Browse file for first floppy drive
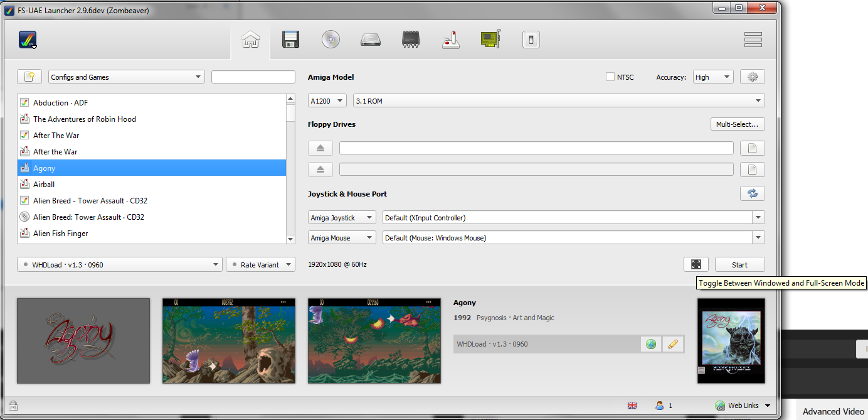This screenshot has height=420, width=868. 753,148
